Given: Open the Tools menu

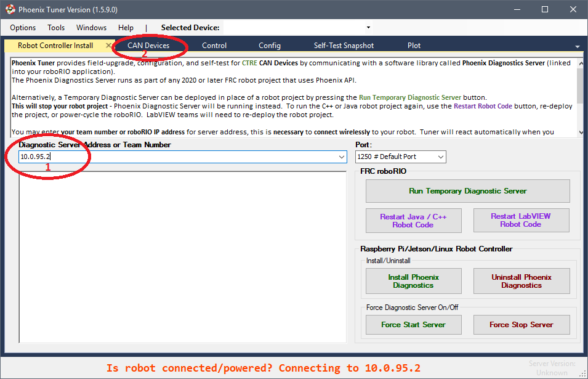Looking at the screenshot, I should pyautogui.click(x=56, y=28).
